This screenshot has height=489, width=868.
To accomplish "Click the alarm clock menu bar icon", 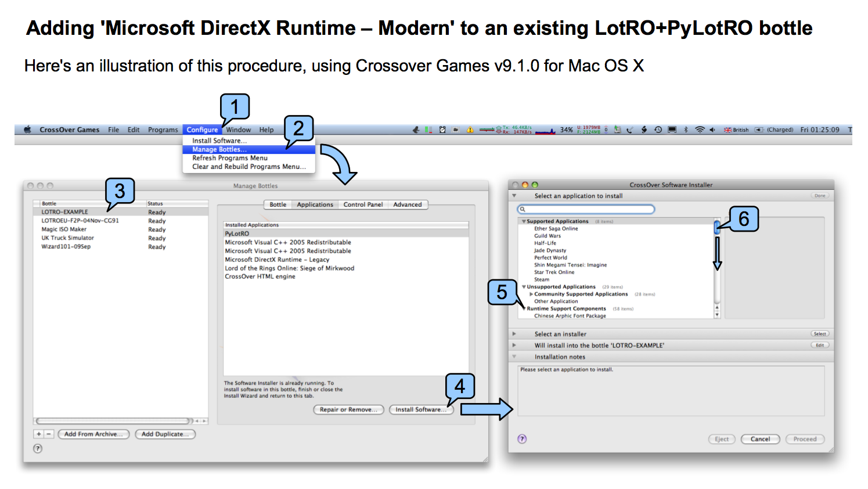I will [442, 130].
